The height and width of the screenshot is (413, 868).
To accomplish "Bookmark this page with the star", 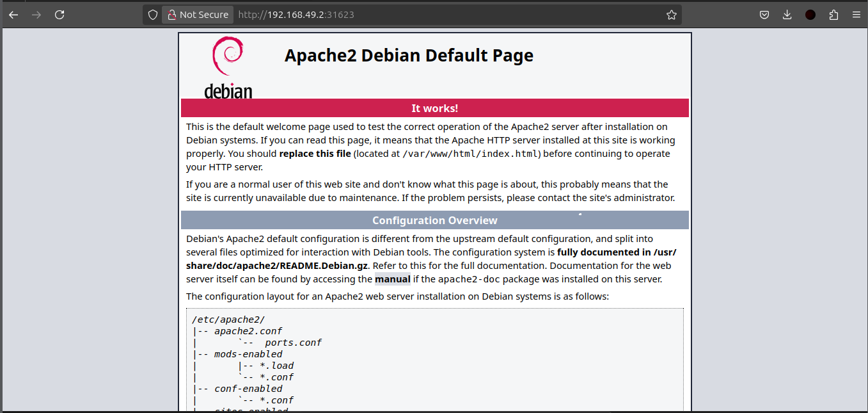I will 671,15.
